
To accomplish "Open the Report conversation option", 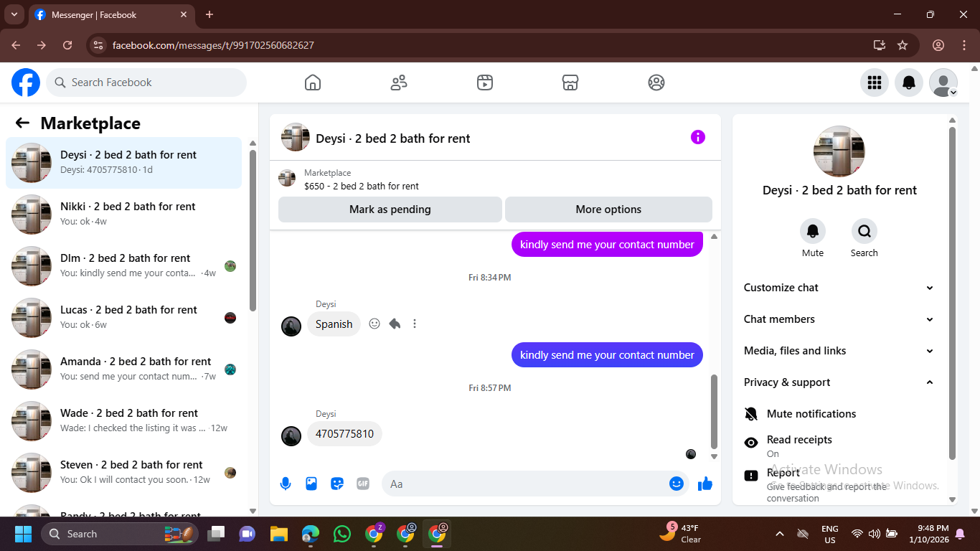I will pyautogui.click(x=839, y=485).
